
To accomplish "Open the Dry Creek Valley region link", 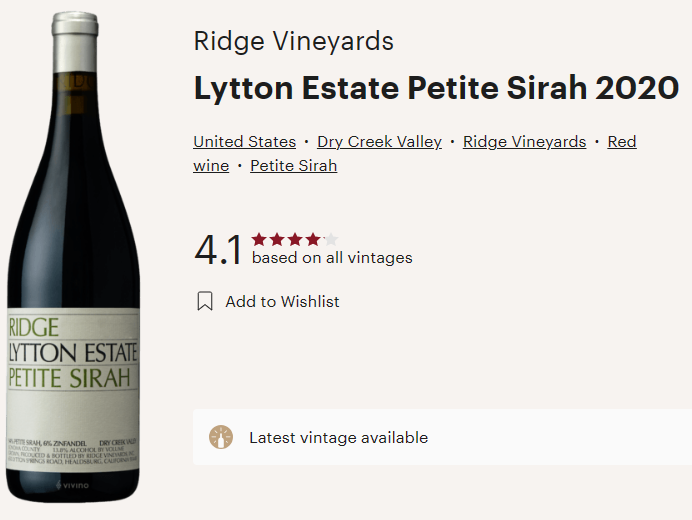I will point(379,142).
